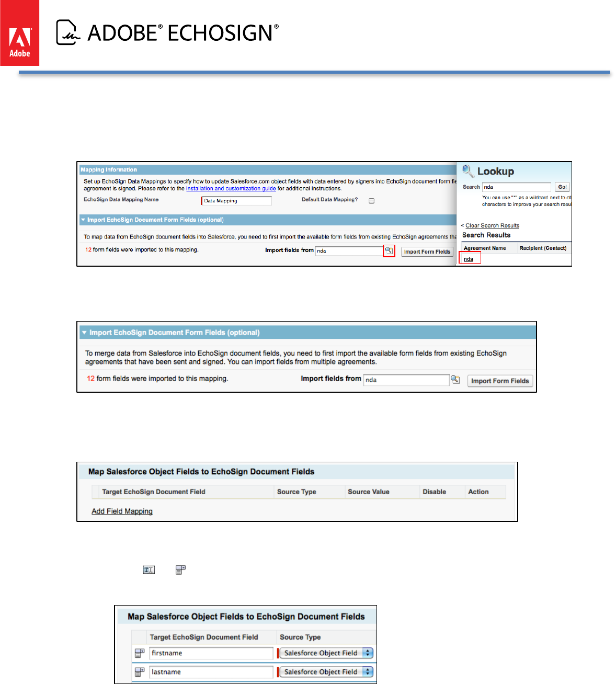The image size is (616, 684).
Task: Click the Add Field Mapping link
Action: pyautogui.click(x=122, y=511)
